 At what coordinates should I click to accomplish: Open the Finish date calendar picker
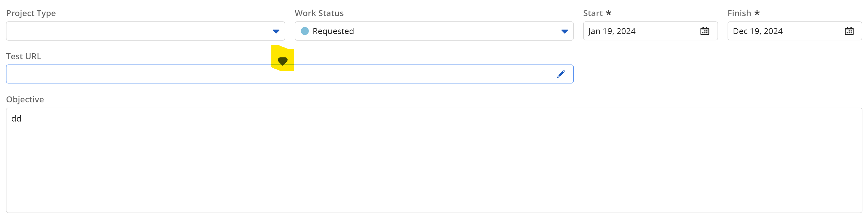(849, 31)
